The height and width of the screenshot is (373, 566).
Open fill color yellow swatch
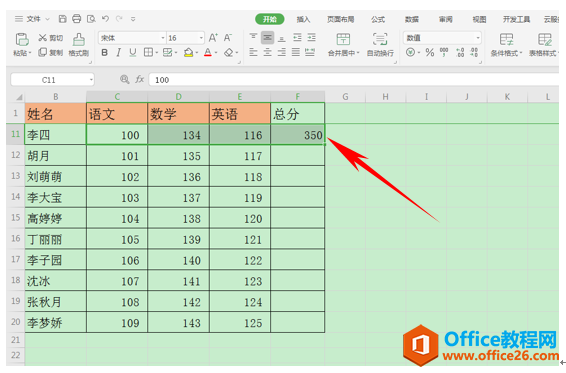pyautogui.click(x=188, y=53)
